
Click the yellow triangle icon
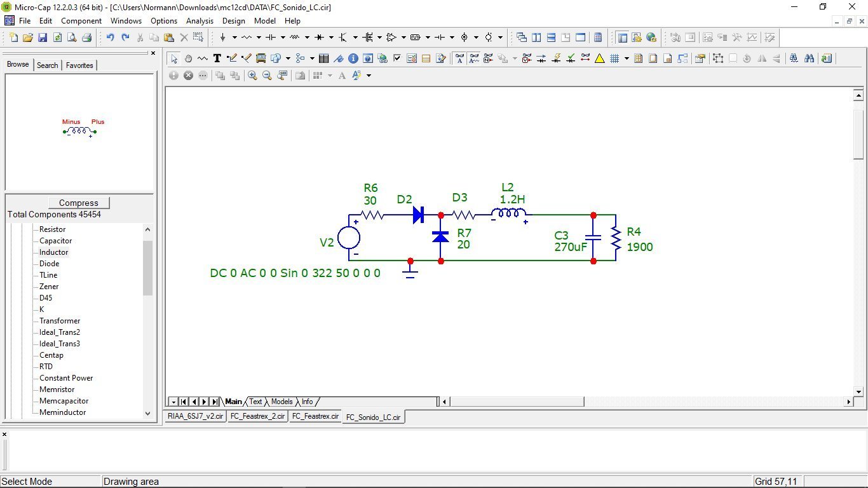599,58
